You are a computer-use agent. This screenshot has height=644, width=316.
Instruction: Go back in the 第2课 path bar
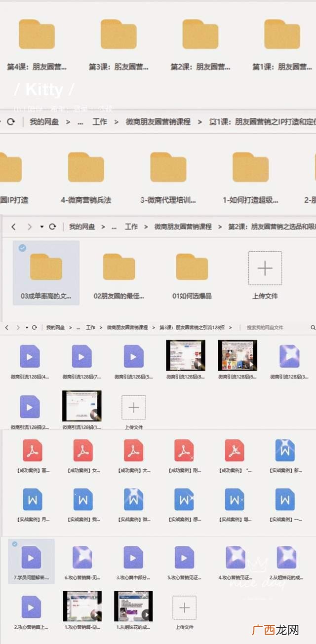(13, 227)
